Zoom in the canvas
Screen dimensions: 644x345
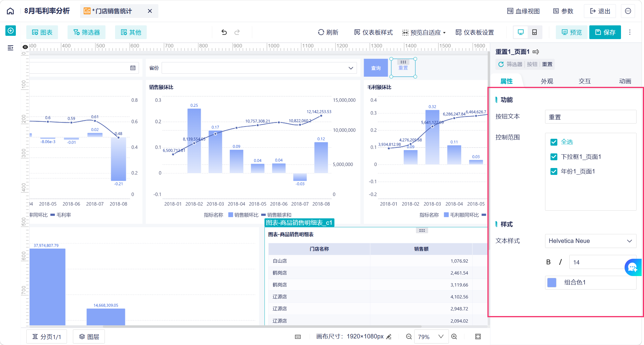pyautogui.click(x=454, y=337)
